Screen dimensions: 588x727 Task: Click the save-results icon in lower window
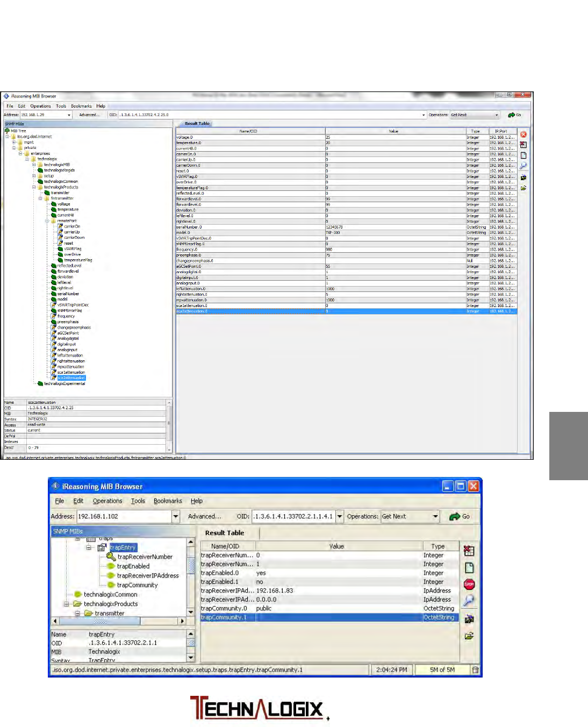pyautogui.click(x=469, y=619)
